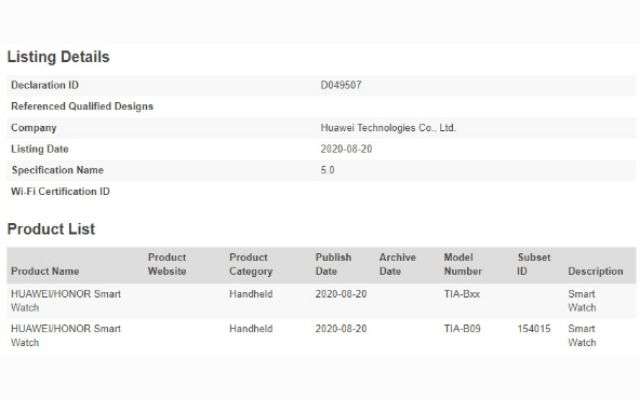640x400 pixels.
Task: Click the Product List heading
Action: [51, 229]
